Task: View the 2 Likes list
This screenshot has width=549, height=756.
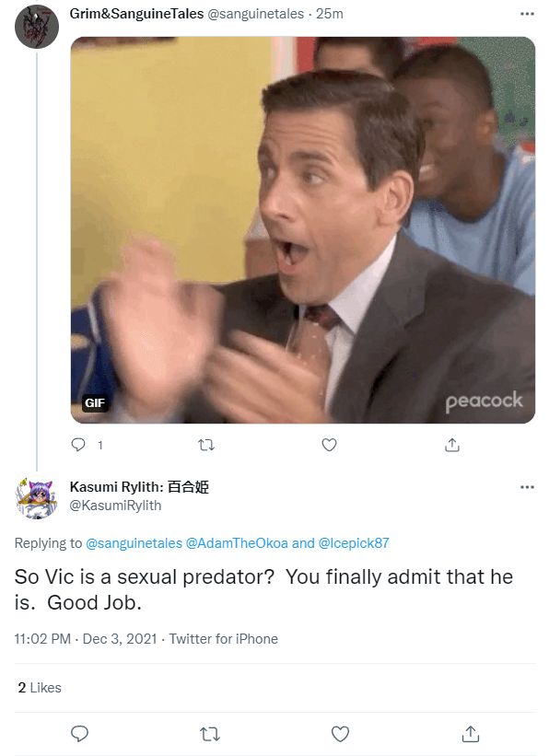Action: tap(40, 688)
